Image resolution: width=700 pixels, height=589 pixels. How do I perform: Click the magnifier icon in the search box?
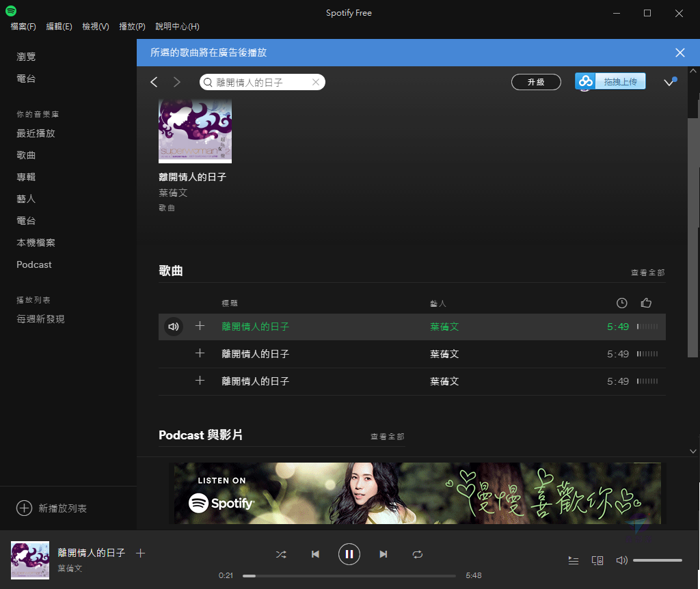point(208,82)
